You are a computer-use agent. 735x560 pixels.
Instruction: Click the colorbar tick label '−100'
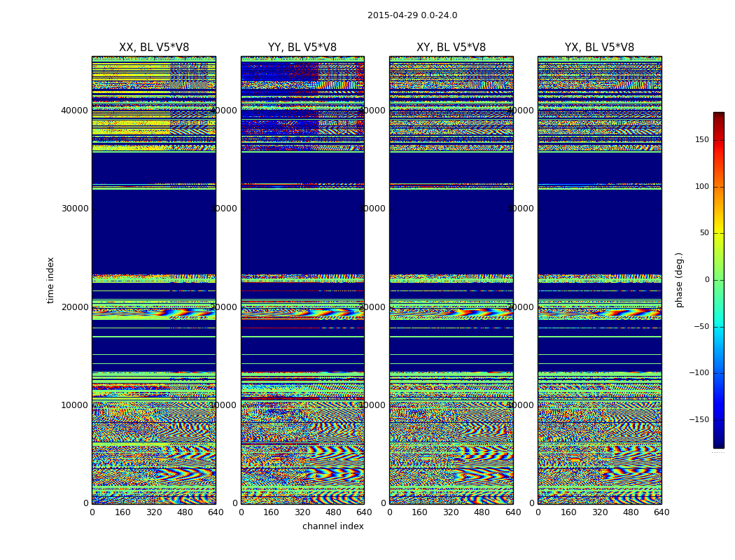coord(699,373)
